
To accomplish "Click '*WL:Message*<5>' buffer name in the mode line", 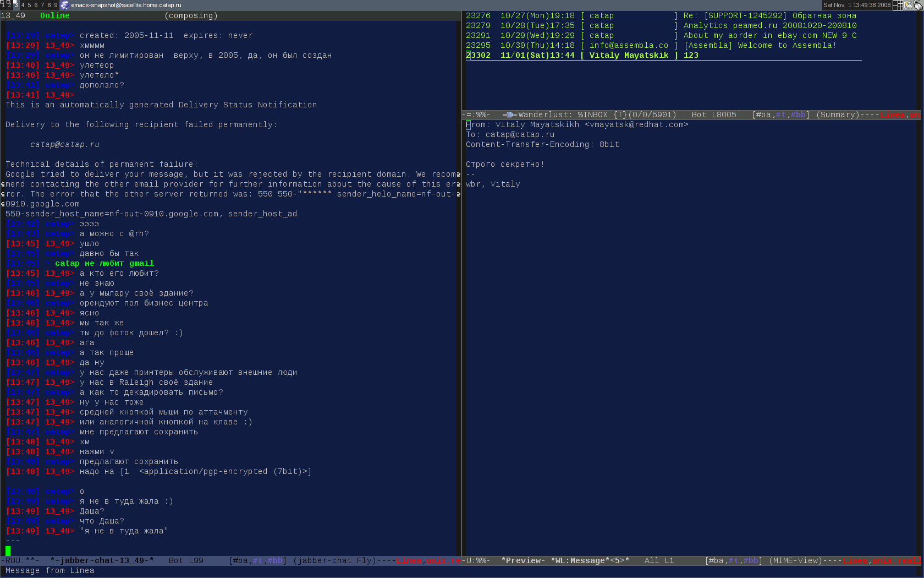I will (590, 560).
